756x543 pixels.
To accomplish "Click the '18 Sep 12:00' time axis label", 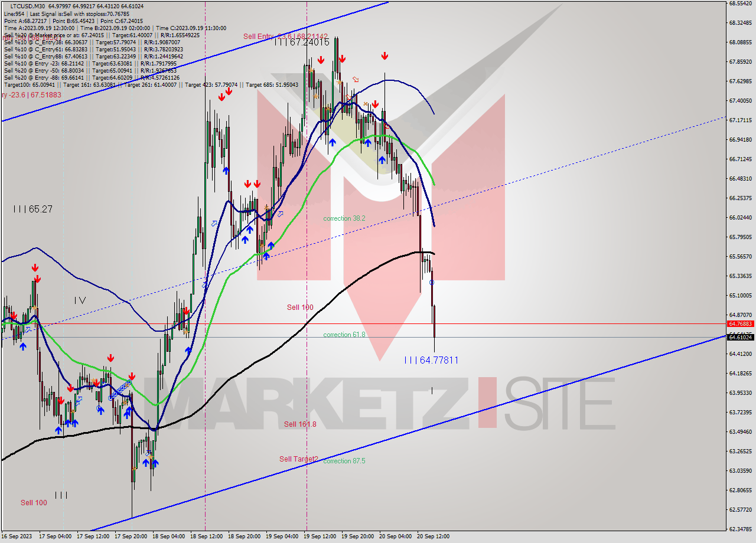I will pos(207,537).
